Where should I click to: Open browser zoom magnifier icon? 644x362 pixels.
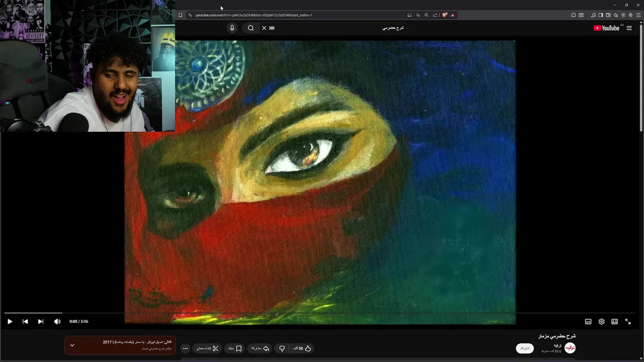(427, 15)
